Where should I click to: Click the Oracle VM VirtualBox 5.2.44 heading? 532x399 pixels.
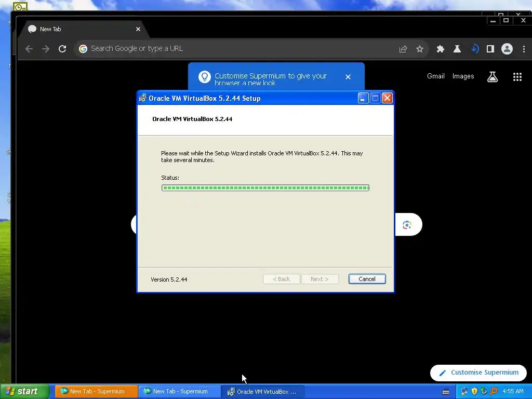pyautogui.click(x=192, y=119)
